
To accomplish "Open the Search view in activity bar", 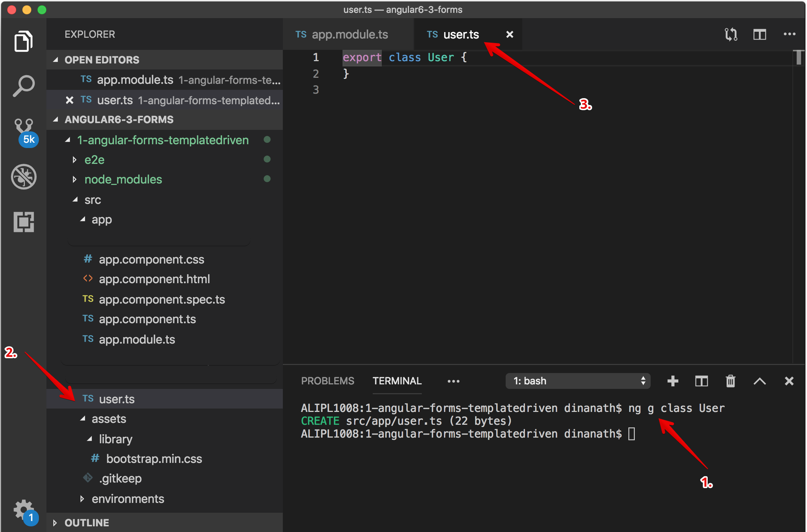I will (23, 86).
